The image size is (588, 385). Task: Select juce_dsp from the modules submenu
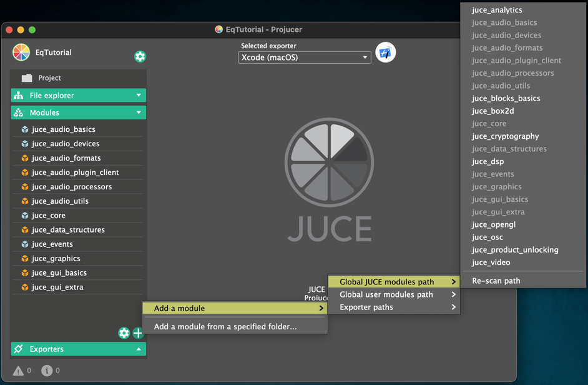[x=488, y=161]
